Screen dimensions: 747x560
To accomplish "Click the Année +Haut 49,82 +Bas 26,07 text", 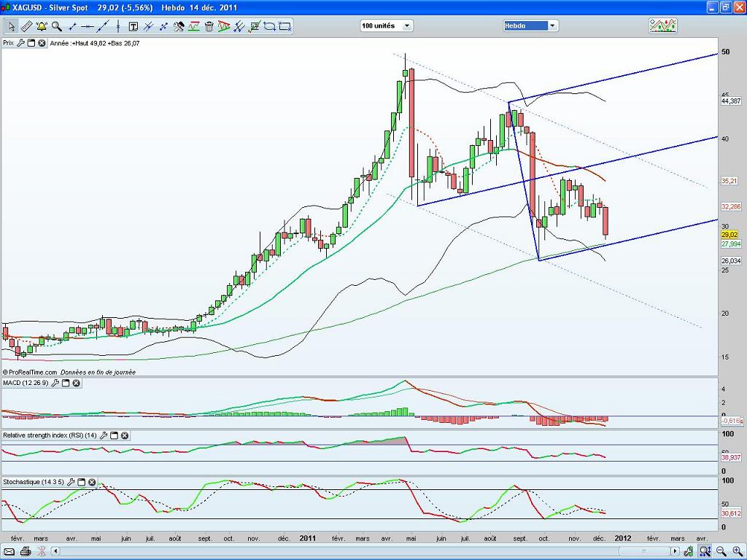I will 95,43.
